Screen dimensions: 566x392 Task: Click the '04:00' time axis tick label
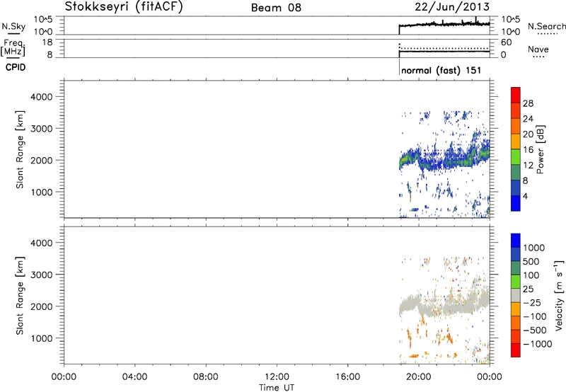[x=134, y=377]
